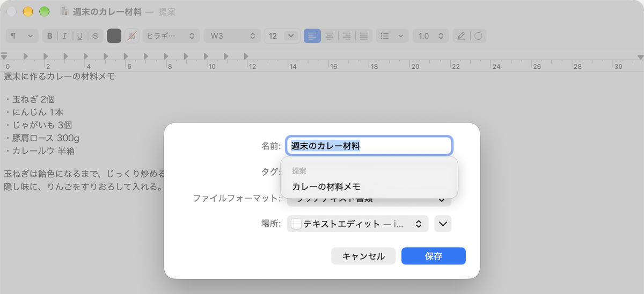Open the paragraph styles popup

[x=21, y=36]
